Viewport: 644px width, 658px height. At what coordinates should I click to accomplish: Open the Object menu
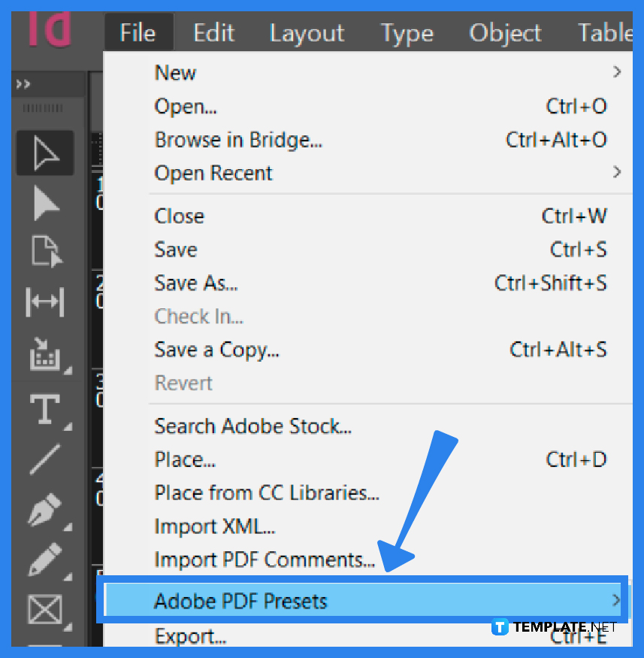point(505,32)
